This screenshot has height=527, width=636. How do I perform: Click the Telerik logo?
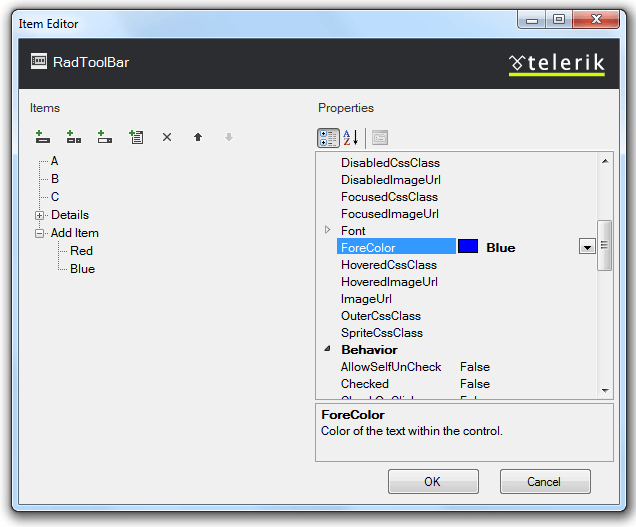(x=556, y=64)
